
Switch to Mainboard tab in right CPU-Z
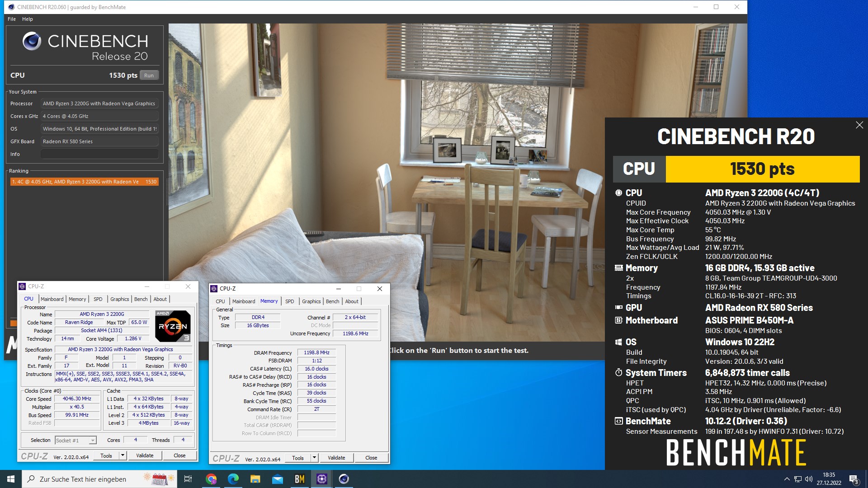click(x=244, y=301)
